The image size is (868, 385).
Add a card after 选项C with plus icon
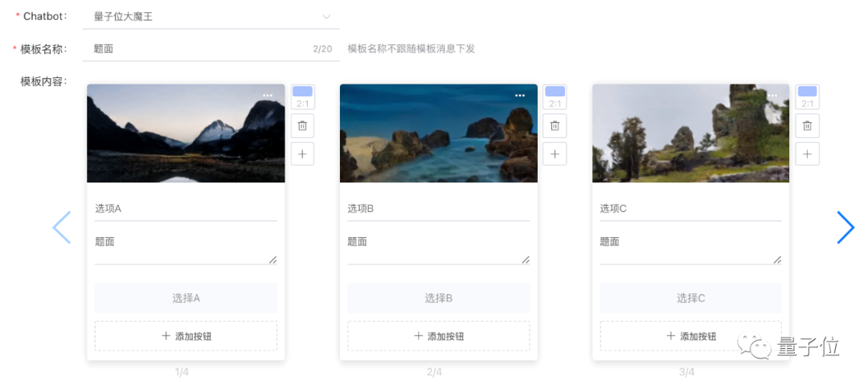808,154
